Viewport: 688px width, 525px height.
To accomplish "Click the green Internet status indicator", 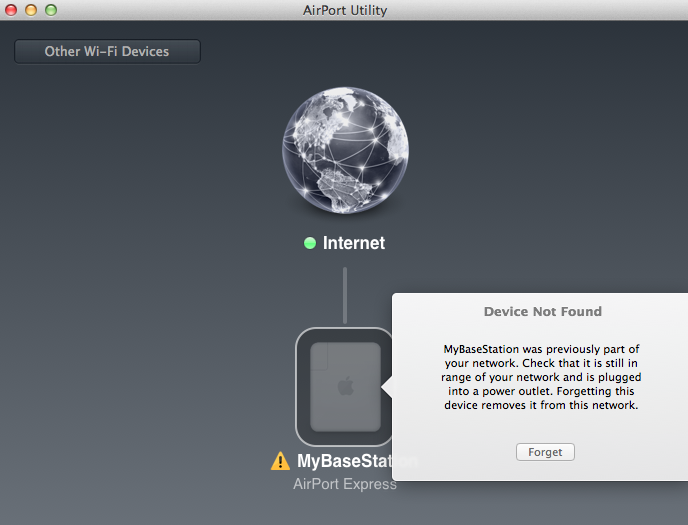I will click(x=310, y=243).
